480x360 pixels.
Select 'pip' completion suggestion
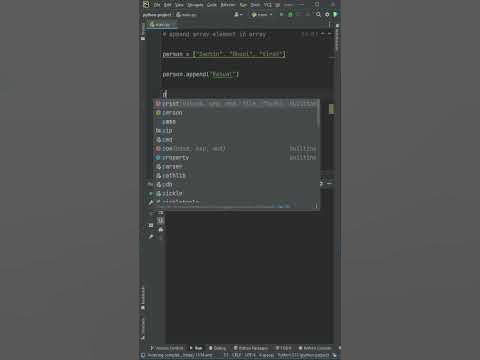[236, 131]
